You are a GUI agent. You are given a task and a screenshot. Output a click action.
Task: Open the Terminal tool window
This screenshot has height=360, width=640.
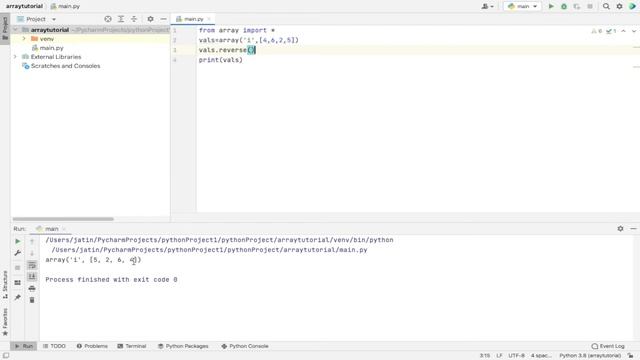[x=132, y=346]
